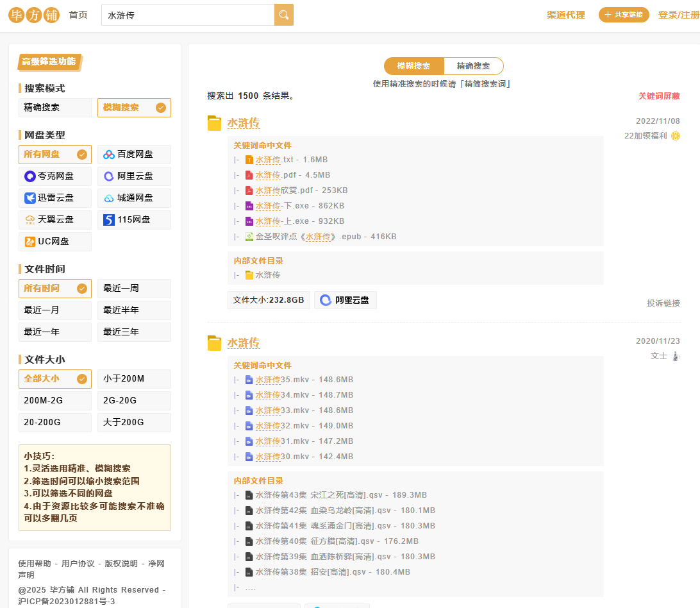This screenshot has width=700, height=608.
Task: Expand the truncated file list ellipsis
Action: (x=250, y=587)
